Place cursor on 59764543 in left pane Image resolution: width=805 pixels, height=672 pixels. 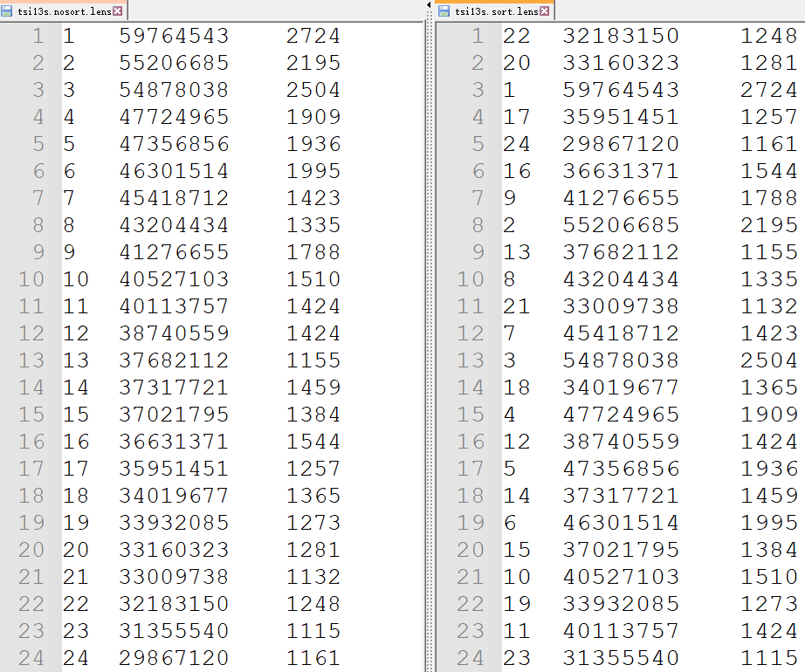coord(174,36)
